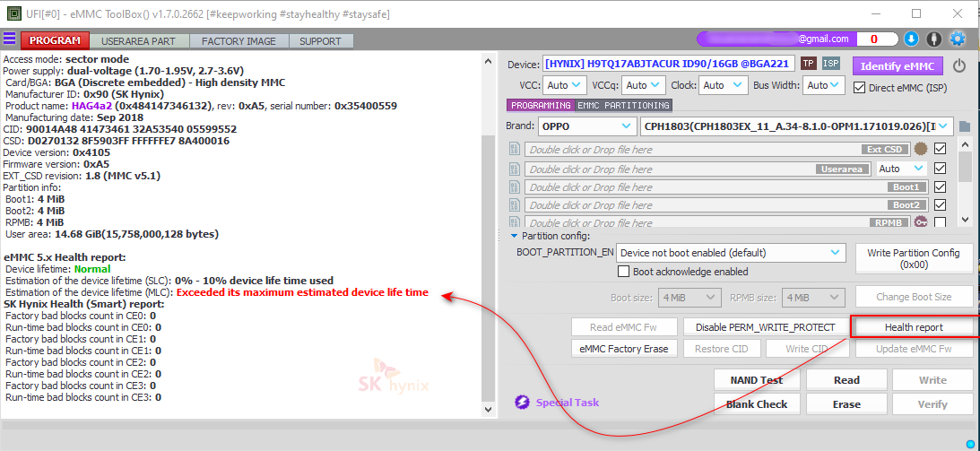Image resolution: width=980 pixels, height=451 pixels.
Task: Click the Ext CSD file drop field
Action: pos(717,150)
